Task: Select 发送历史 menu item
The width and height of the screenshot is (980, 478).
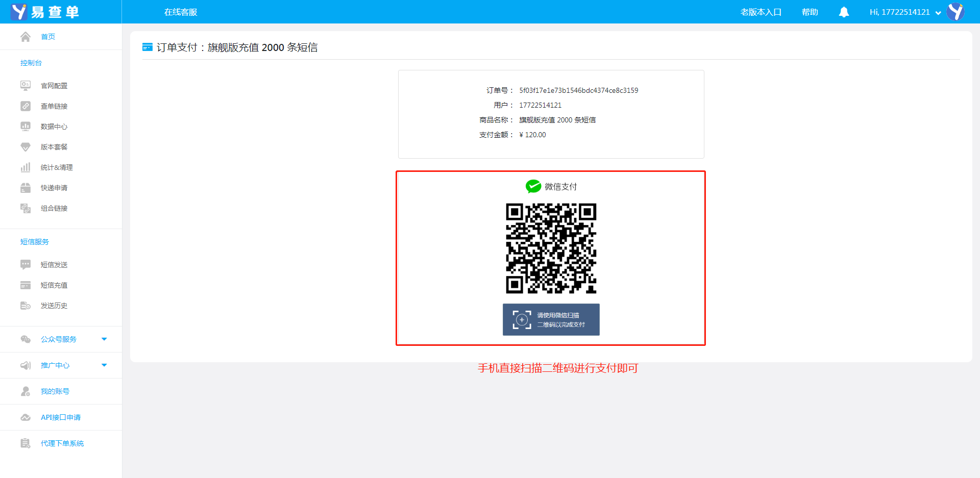Action: point(54,306)
